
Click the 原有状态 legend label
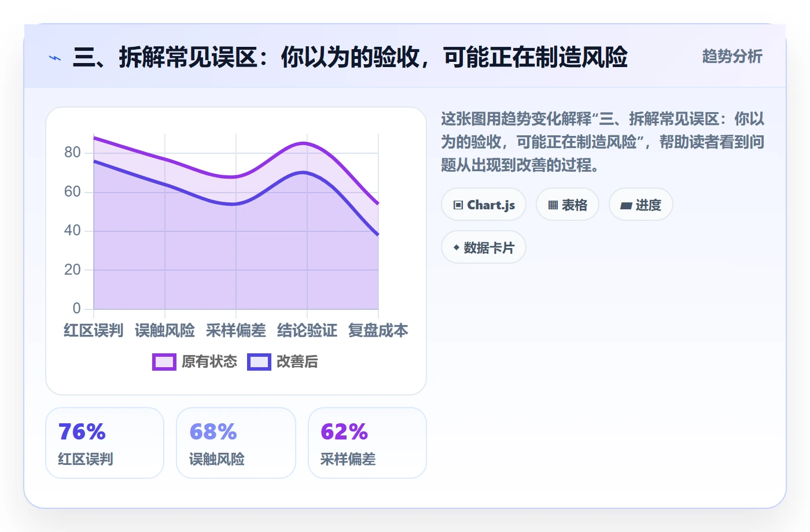click(x=209, y=362)
